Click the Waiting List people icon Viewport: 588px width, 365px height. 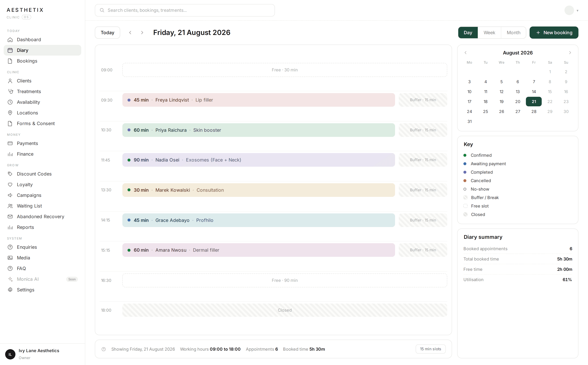(x=10, y=206)
